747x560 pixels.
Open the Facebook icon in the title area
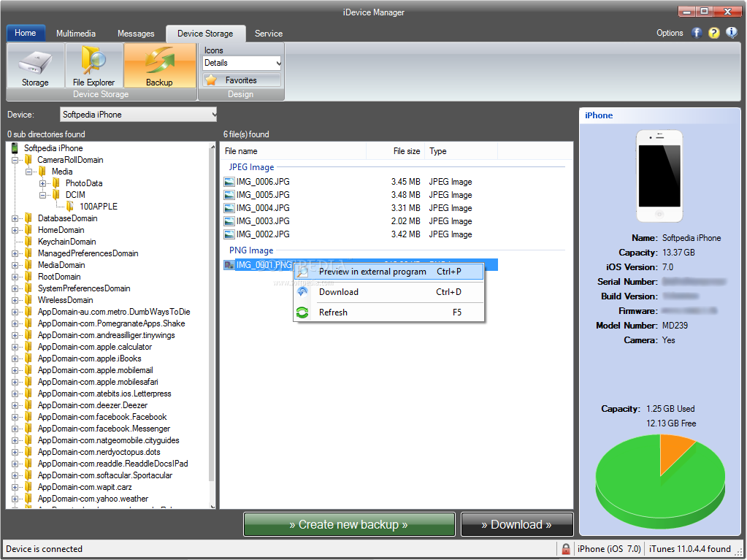pyautogui.click(x=697, y=33)
